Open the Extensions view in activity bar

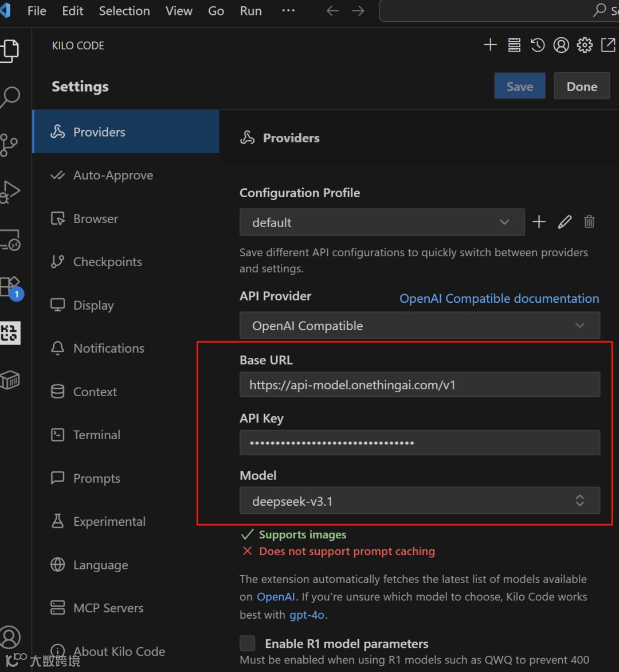[10, 286]
